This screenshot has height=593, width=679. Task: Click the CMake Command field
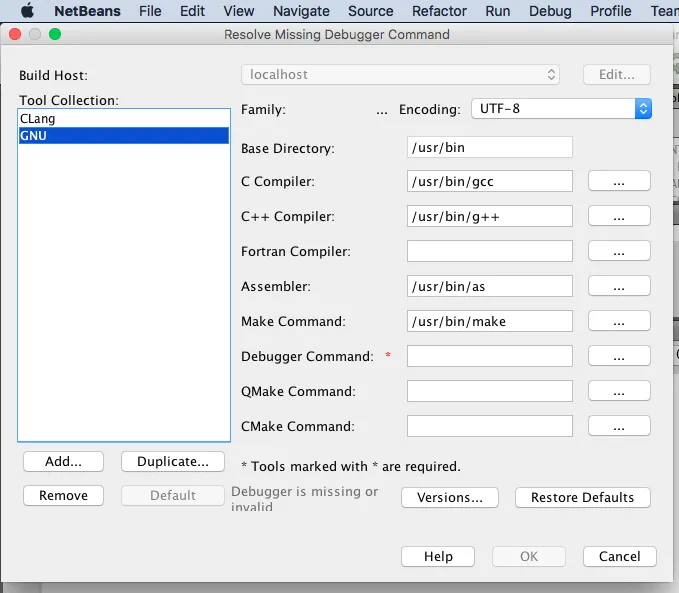[489, 426]
